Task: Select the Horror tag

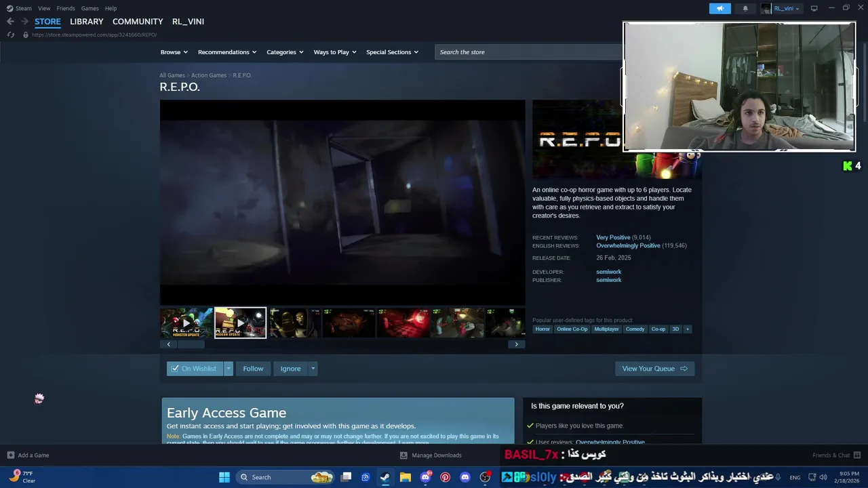Action: 542,329
